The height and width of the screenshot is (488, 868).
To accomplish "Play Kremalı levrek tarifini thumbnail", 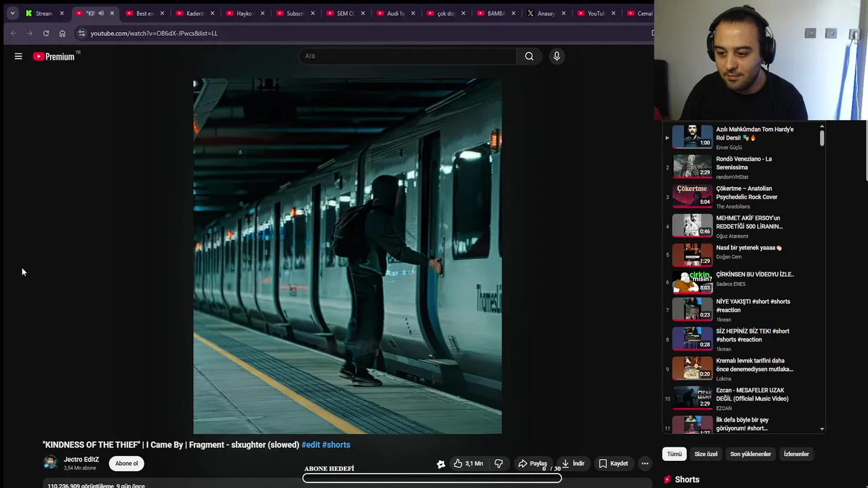I will point(692,369).
